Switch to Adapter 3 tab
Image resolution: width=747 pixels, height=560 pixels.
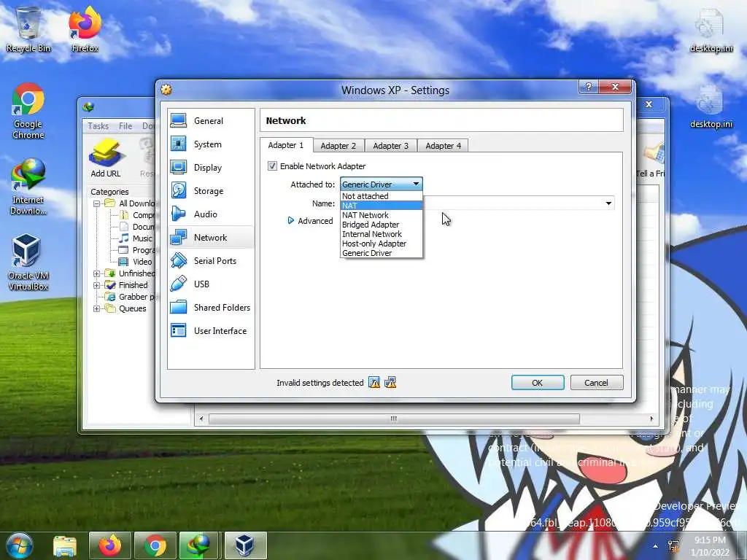[391, 146]
